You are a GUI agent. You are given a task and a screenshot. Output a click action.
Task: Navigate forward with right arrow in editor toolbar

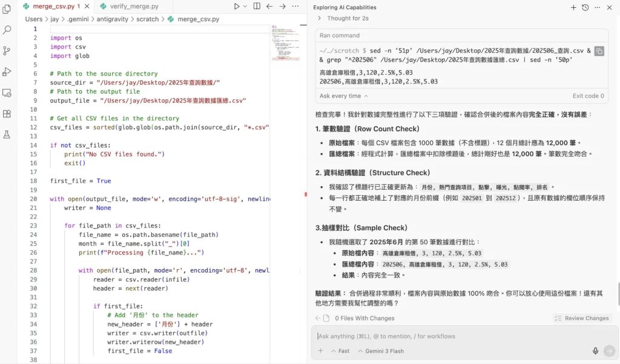pos(282,6)
